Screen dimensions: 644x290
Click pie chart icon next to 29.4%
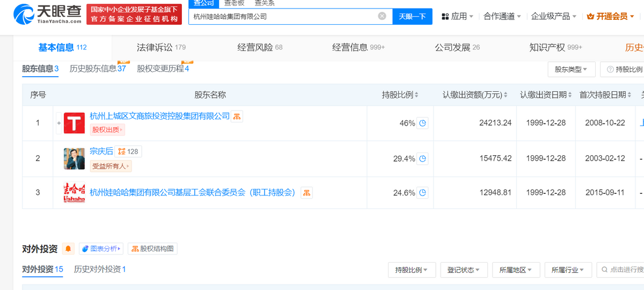coord(423,158)
